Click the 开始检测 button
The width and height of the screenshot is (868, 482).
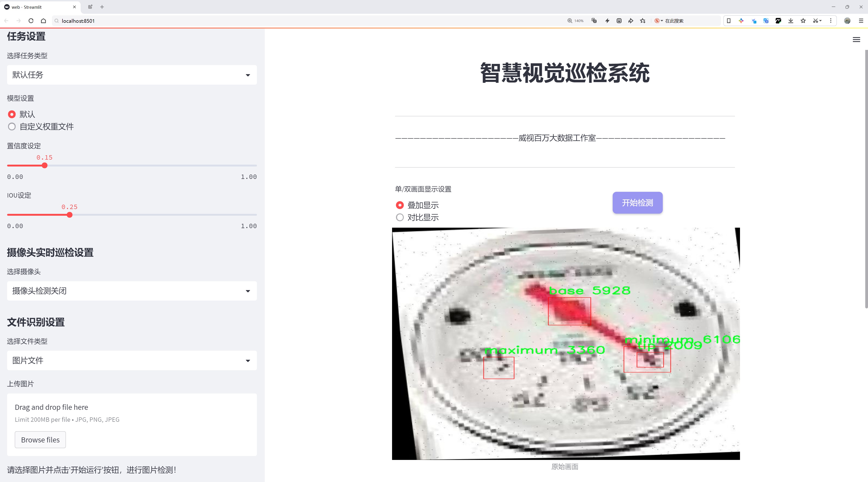coord(637,203)
